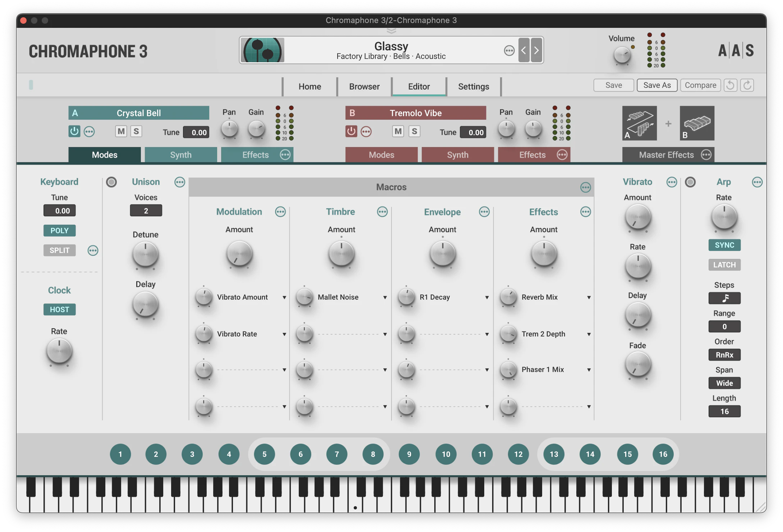This screenshot has width=783, height=532.
Task: Open preset options menu next to Glassy
Action: [x=509, y=51]
